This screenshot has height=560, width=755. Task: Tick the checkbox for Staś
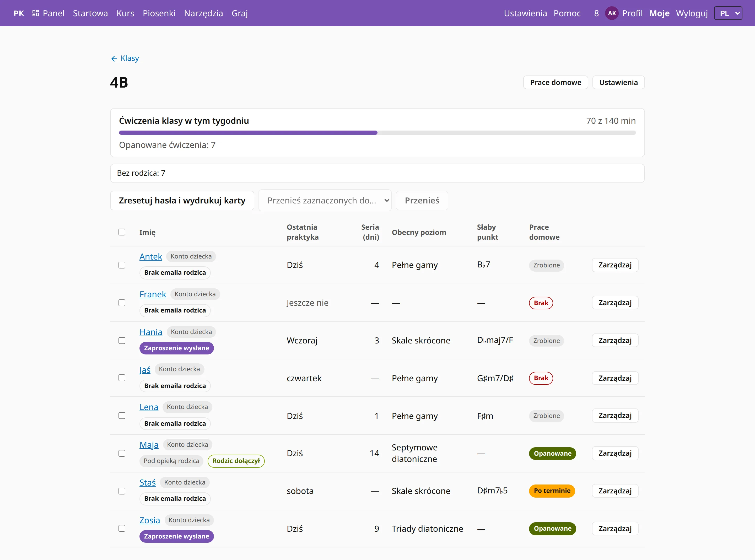(x=122, y=491)
